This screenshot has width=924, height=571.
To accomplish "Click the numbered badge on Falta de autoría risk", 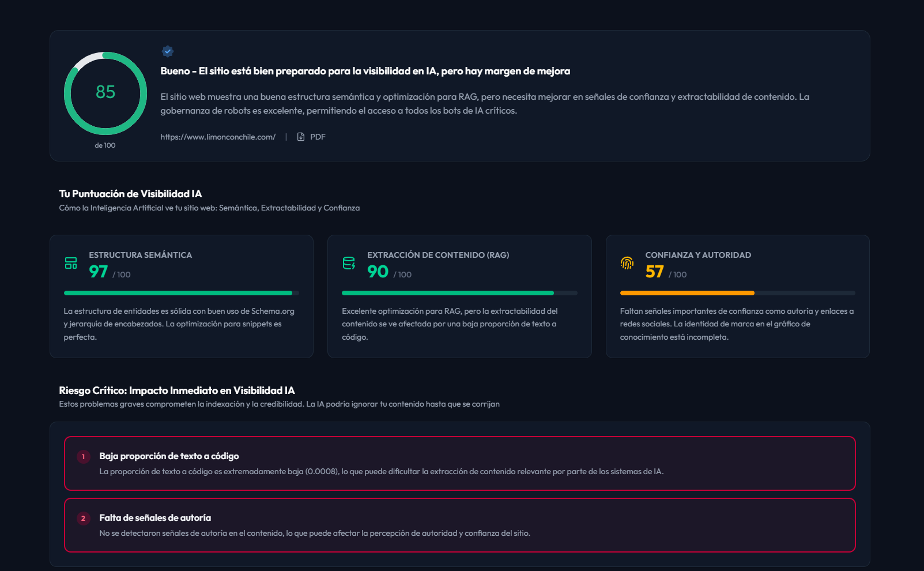I will point(84,519).
